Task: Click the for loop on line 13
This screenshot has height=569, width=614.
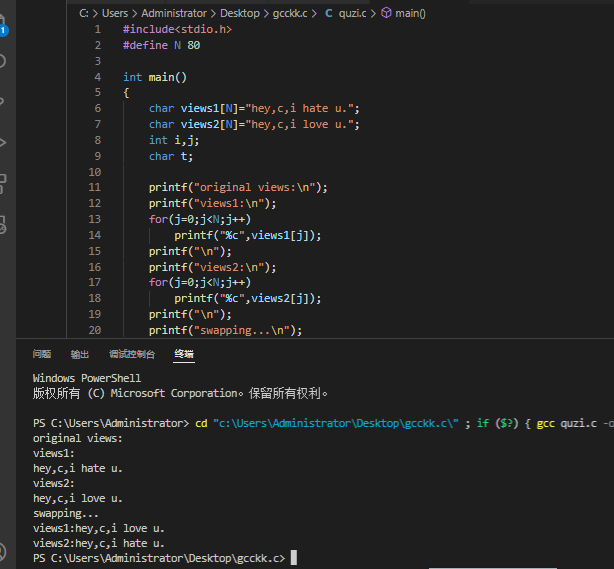Action: (x=200, y=219)
